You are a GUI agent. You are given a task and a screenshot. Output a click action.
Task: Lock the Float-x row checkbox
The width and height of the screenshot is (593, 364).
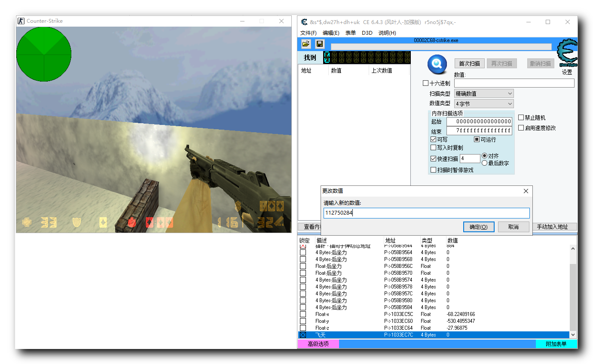click(x=303, y=314)
